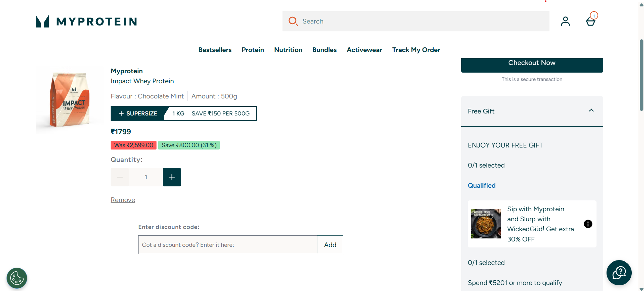Click scrollbar up arrow
Image resolution: width=644 pixels, height=291 pixels.
641,5
